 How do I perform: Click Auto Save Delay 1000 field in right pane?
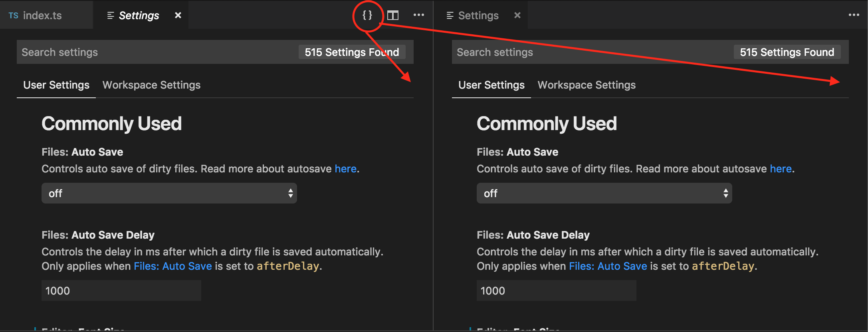click(x=557, y=290)
